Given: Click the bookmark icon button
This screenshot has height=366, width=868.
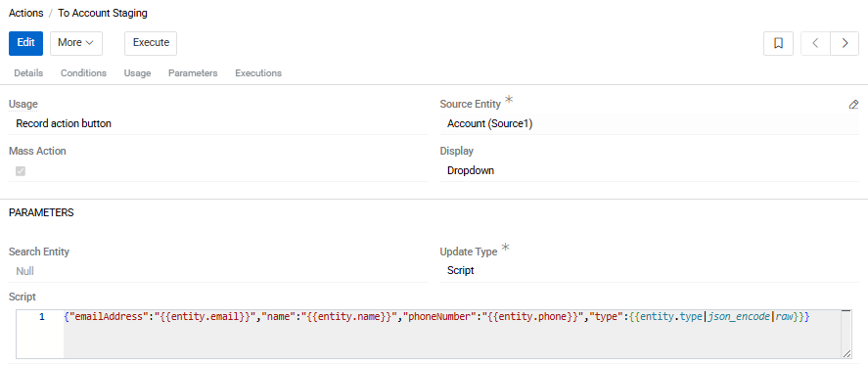Looking at the screenshot, I should tap(778, 43).
